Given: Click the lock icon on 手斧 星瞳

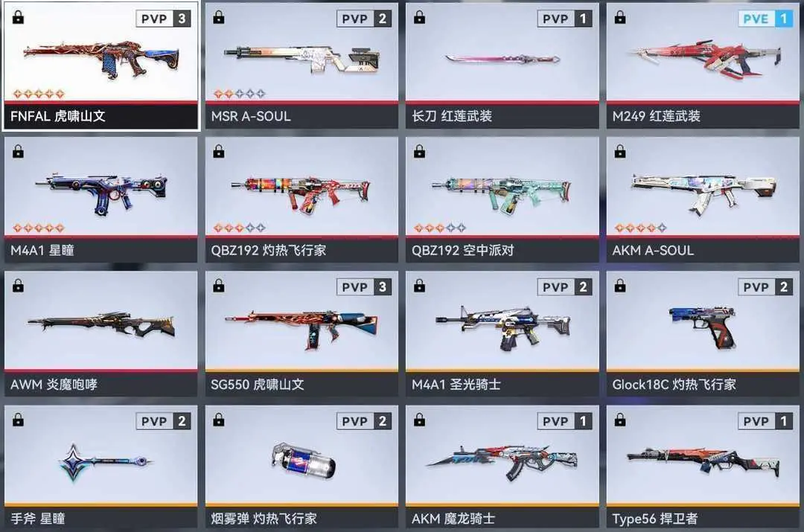Looking at the screenshot, I should click(18, 420).
